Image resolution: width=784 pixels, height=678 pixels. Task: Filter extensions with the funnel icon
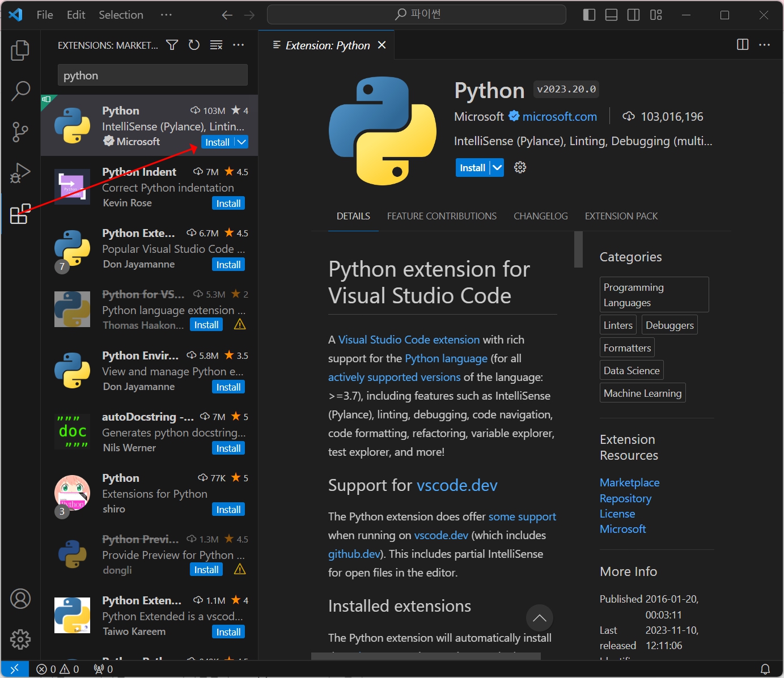pos(172,45)
